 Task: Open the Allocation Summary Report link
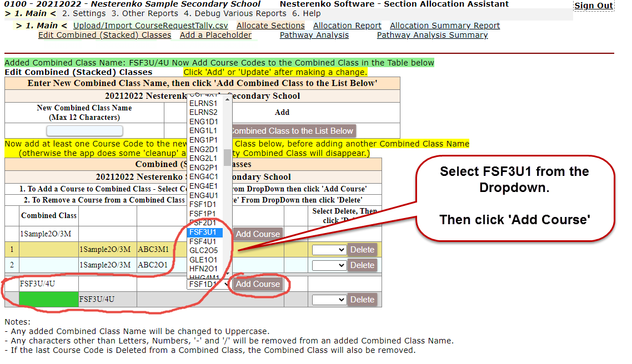point(445,26)
